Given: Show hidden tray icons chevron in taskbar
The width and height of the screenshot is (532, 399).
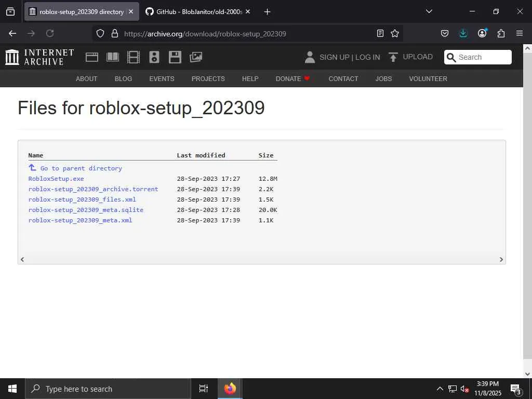Looking at the screenshot, I should 440,389.
